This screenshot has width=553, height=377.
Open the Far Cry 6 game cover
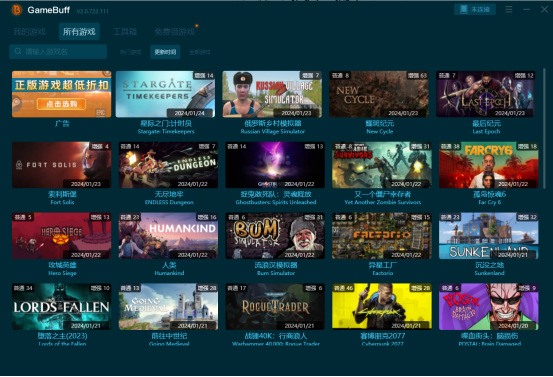(x=488, y=165)
